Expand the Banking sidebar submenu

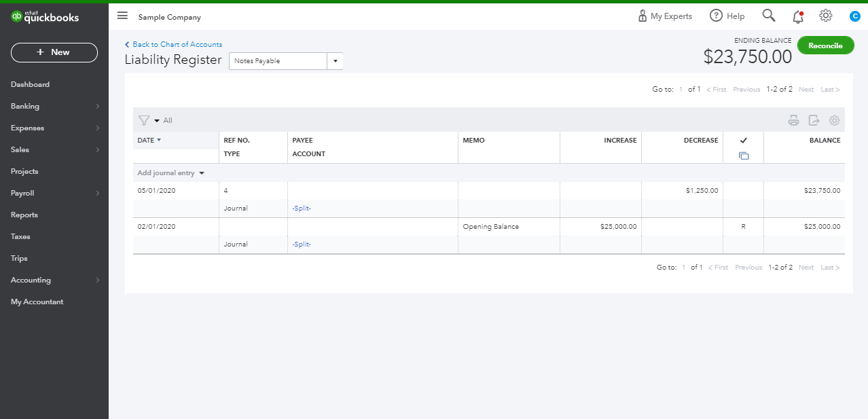tap(97, 107)
